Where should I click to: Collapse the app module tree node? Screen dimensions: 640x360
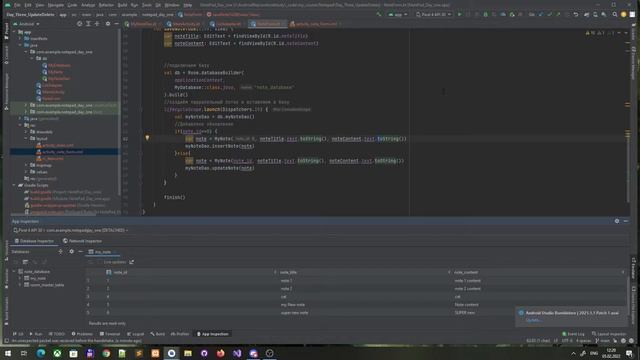point(14,32)
